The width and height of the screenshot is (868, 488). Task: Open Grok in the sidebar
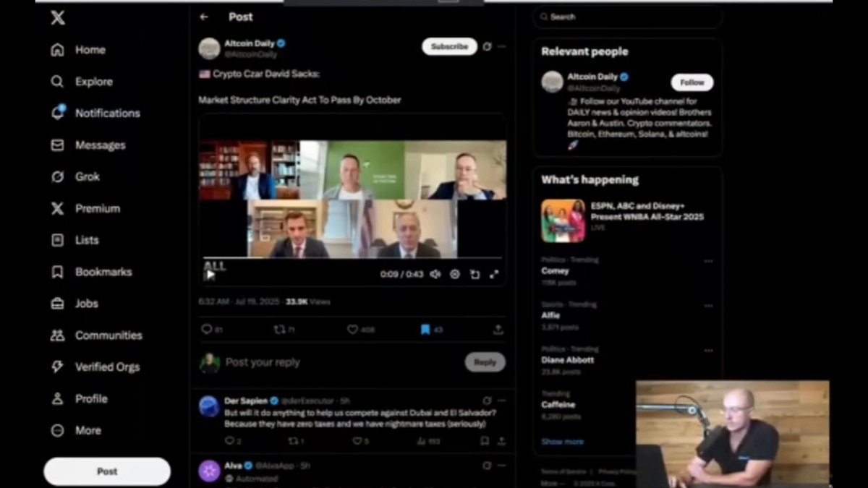(x=75, y=176)
